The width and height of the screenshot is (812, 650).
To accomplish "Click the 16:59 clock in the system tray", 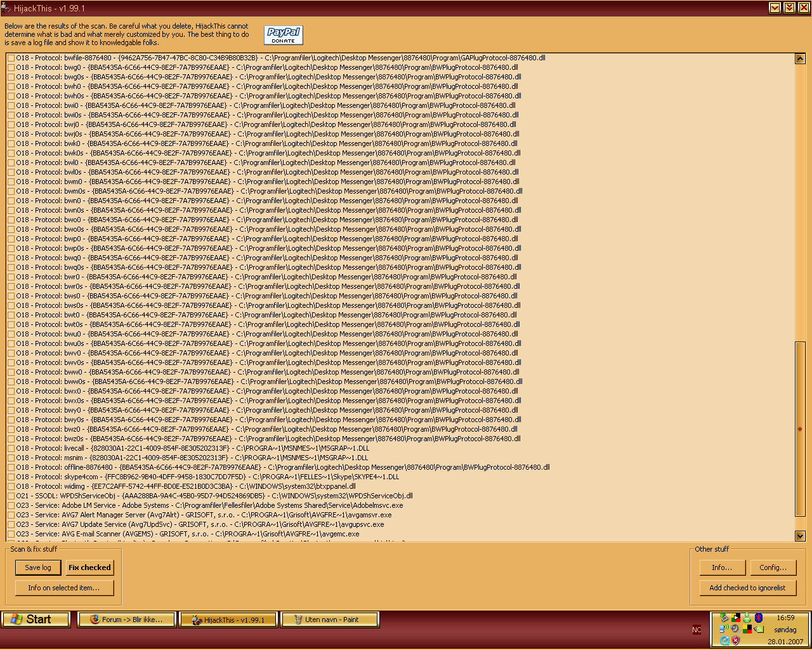I will pyautogui.click(x=785, y=618).
